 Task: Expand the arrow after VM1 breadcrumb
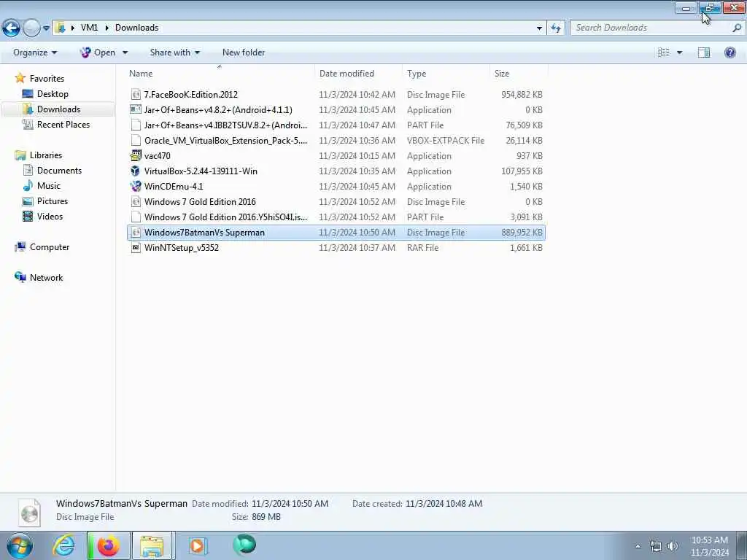(107, 28)
